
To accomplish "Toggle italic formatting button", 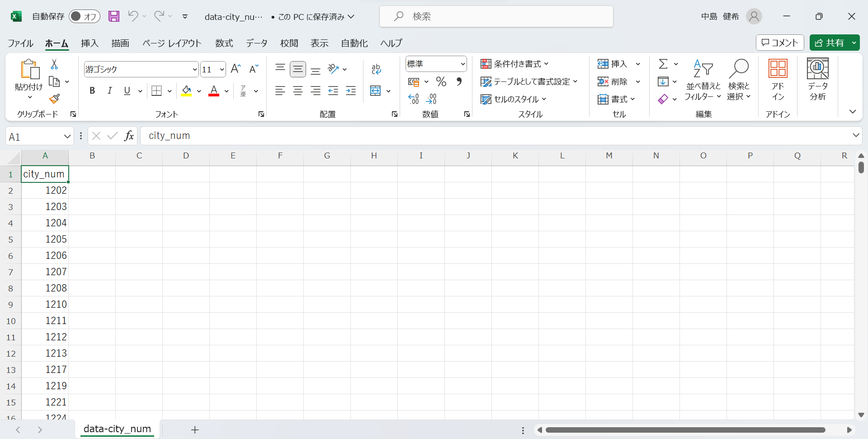I will coord(109,91).
